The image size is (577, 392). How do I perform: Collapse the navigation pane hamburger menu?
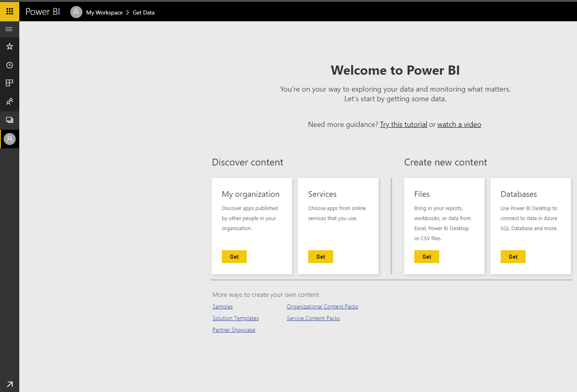point(9,29)
